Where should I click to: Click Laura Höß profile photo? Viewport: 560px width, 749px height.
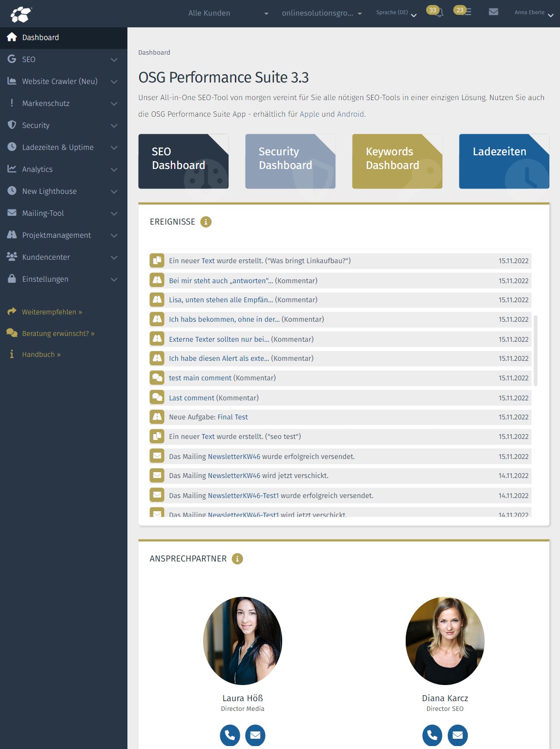[x=243, y=641]
